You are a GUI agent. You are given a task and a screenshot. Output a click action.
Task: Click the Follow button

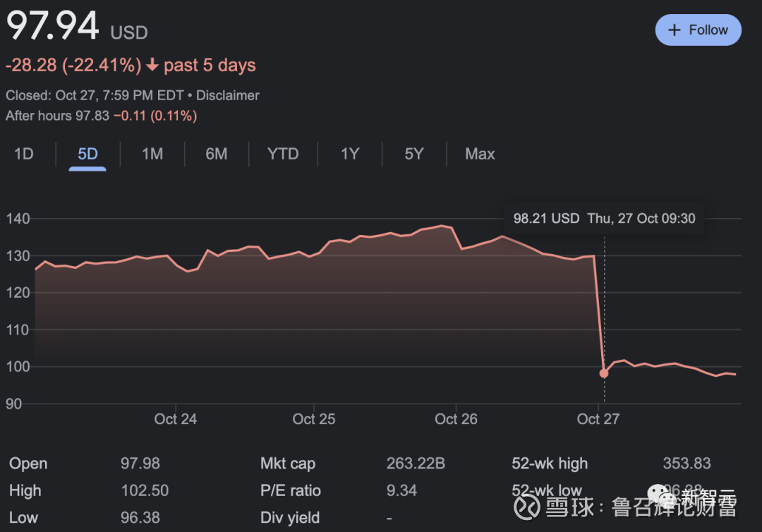[698, 30]
